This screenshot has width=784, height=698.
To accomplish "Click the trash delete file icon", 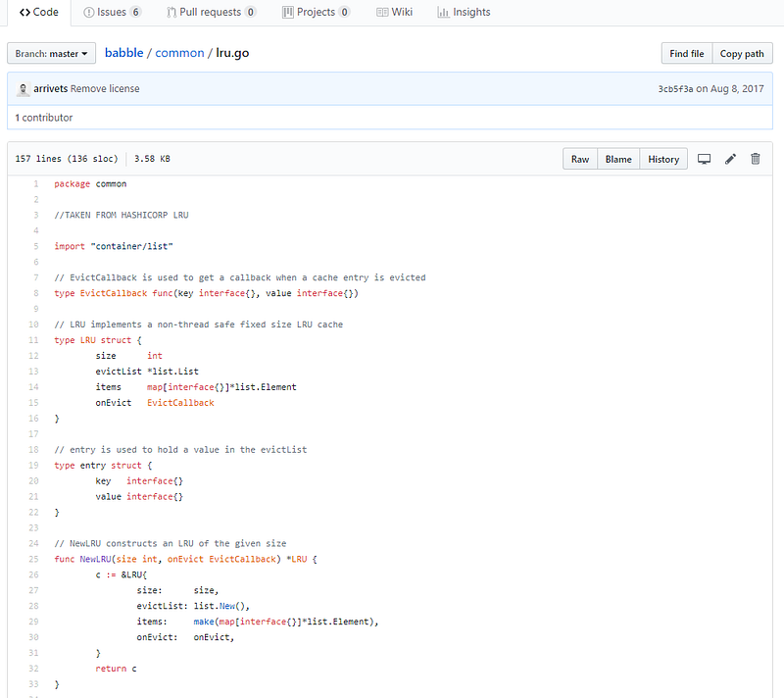I will (756, 159).
